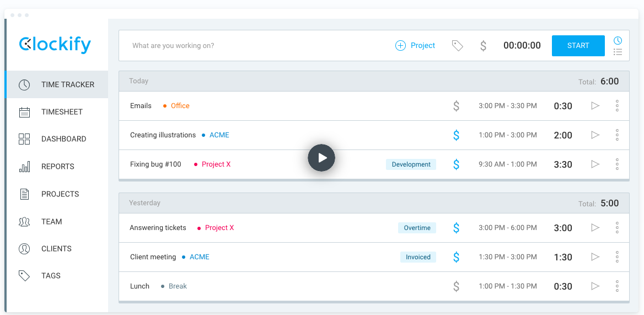
Task: Toggle billable status for Lunch entry
Action: pos(456,286)
